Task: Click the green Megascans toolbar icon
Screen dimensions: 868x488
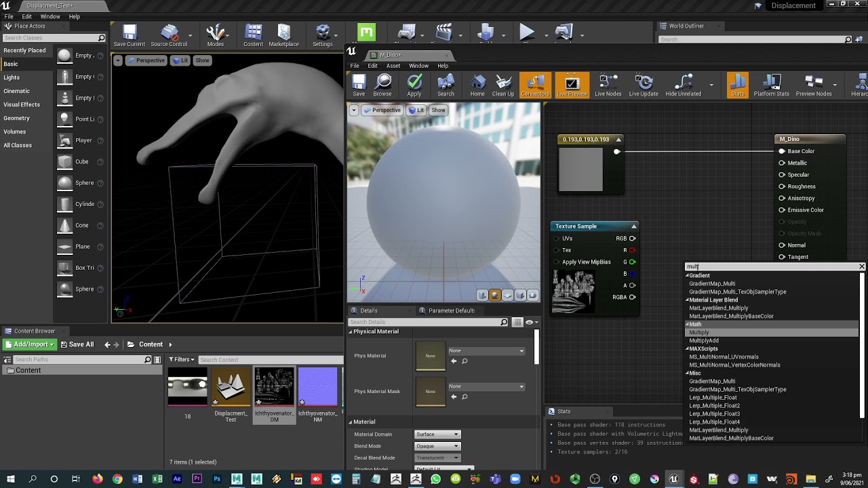Action: click(x=366, y=33)
